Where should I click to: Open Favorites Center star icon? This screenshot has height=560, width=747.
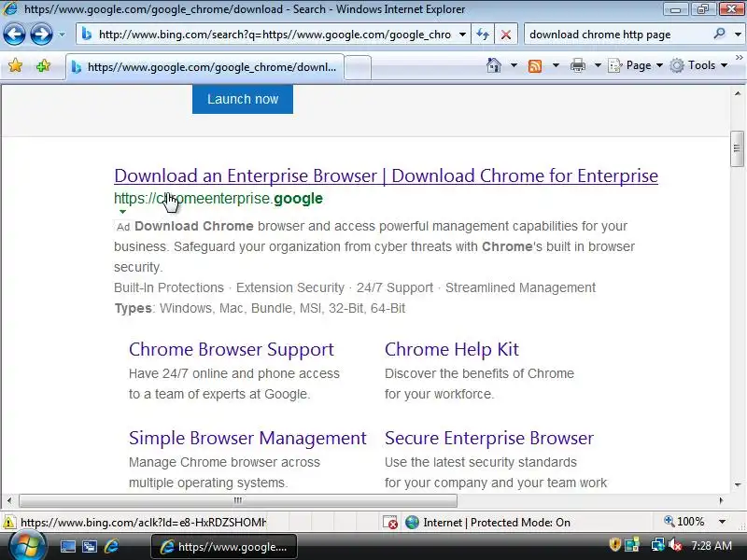(x=15, y=65)
